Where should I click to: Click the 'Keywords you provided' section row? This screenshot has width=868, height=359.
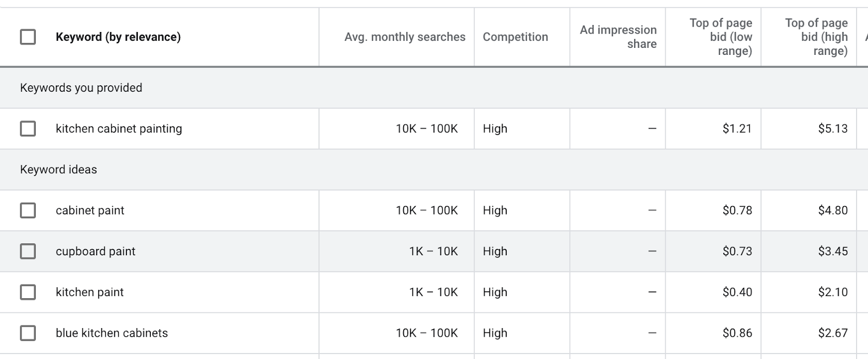pos(81,88)
